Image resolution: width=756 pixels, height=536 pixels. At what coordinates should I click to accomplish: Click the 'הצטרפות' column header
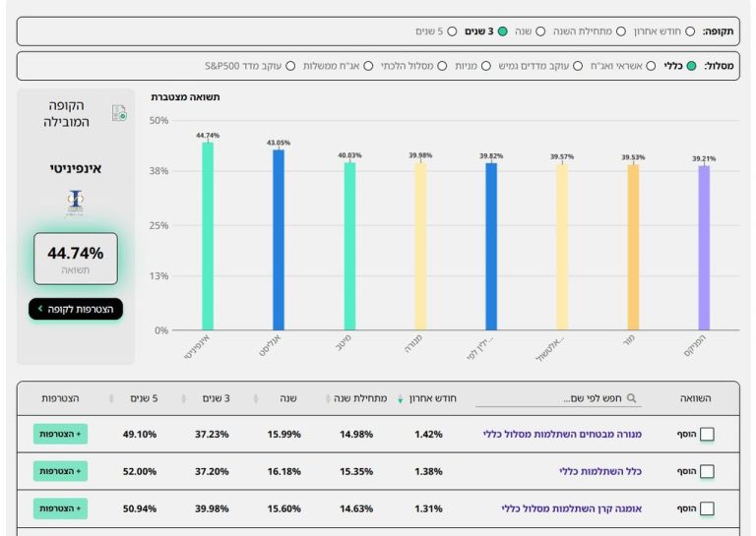[60, 398]
